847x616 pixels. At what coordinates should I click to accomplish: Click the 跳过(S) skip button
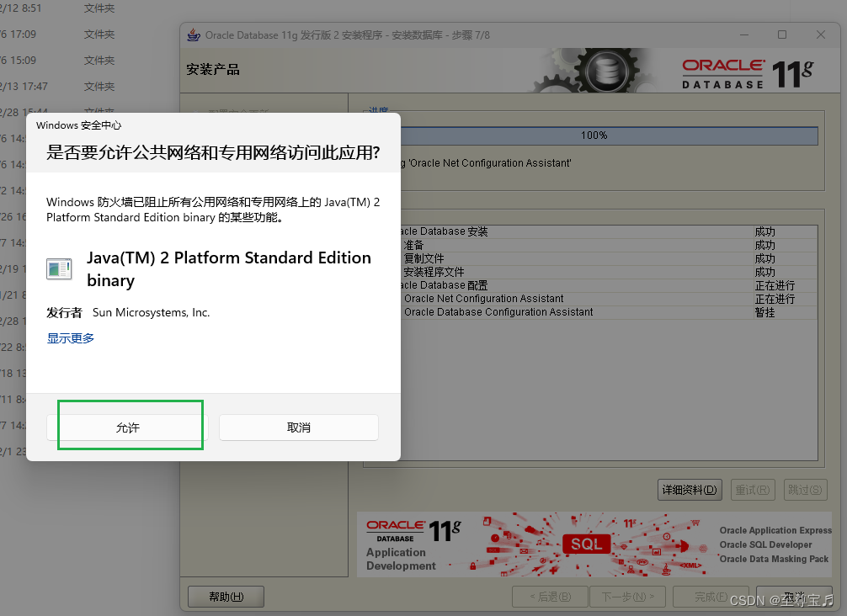point(805,490)
